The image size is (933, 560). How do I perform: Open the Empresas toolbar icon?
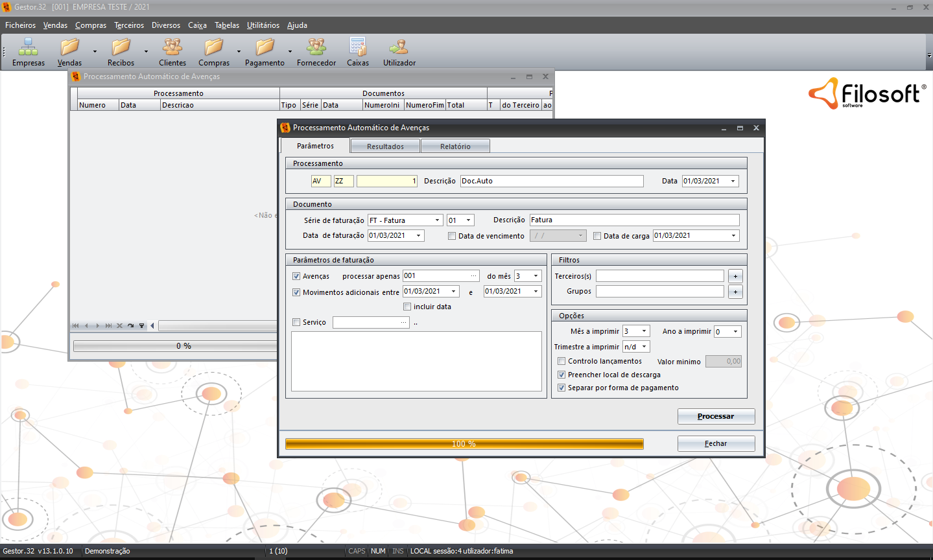click(x=28, y=47)
